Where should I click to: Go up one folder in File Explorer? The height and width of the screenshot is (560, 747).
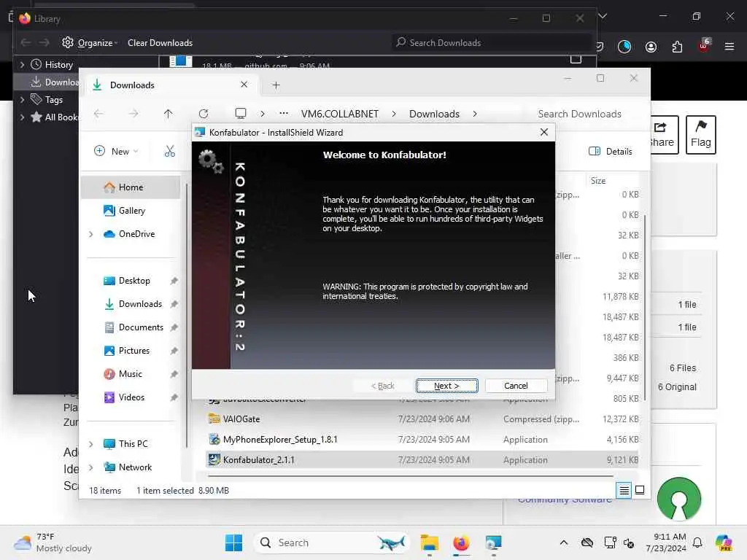[x=169, y=114]
